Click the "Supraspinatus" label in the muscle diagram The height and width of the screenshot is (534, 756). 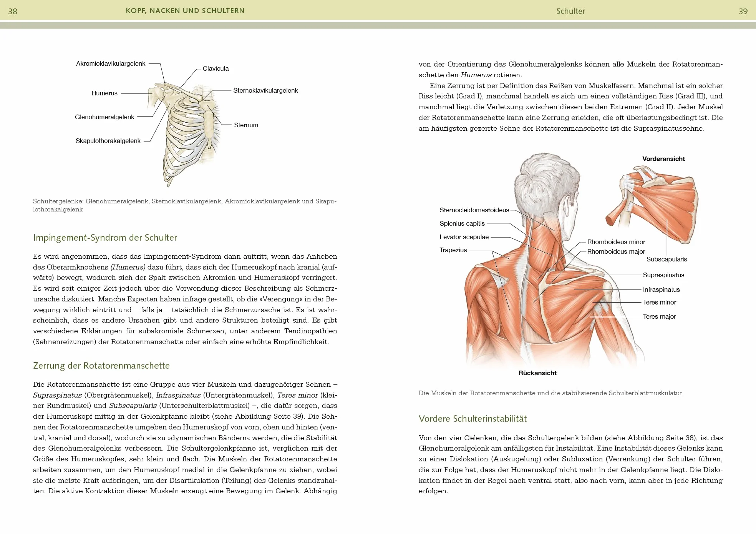pyautogui.click(x=664, y=275)
